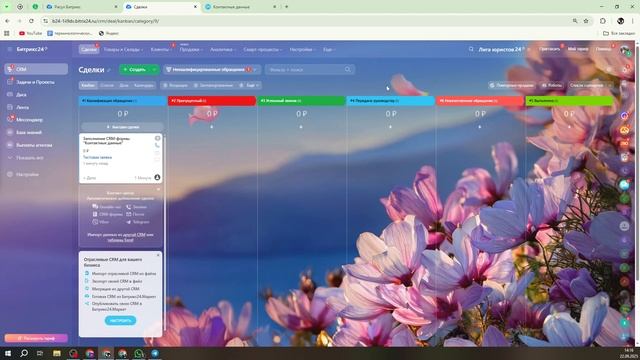Viewport: 640px width, 360px height.
Task: Open WhatsApp from the Windows taskbar
Action: click(139, 353)
